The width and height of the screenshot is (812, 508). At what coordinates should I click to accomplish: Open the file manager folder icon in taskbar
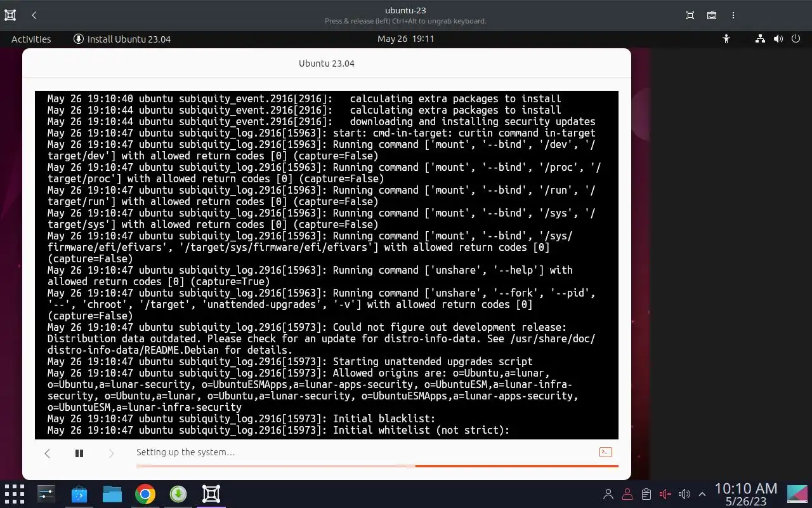point(112,494)
